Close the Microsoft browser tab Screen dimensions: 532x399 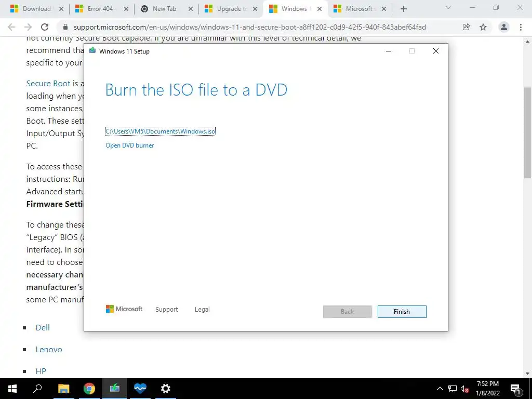click(x=384, y=9)
